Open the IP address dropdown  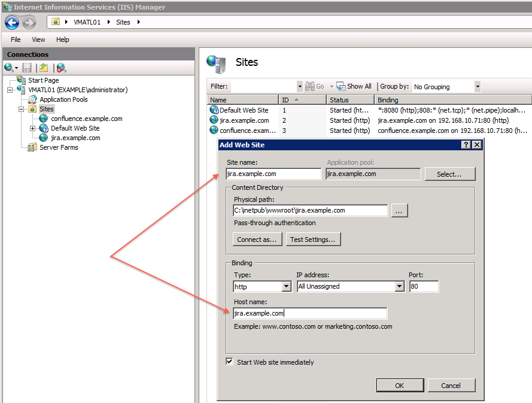click(x=400, y=287)
